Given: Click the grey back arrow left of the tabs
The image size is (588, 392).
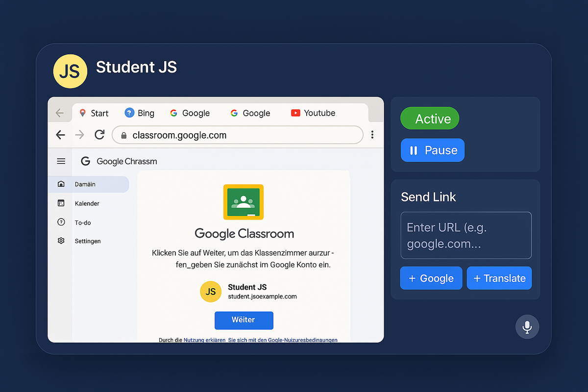Looking at the screenshot, I should [60, 113].
